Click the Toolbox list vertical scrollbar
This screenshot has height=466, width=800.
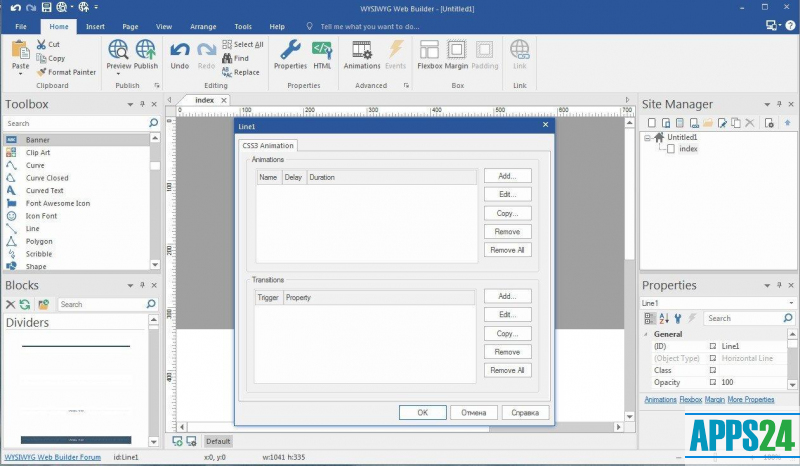click(x=155, y=200)
